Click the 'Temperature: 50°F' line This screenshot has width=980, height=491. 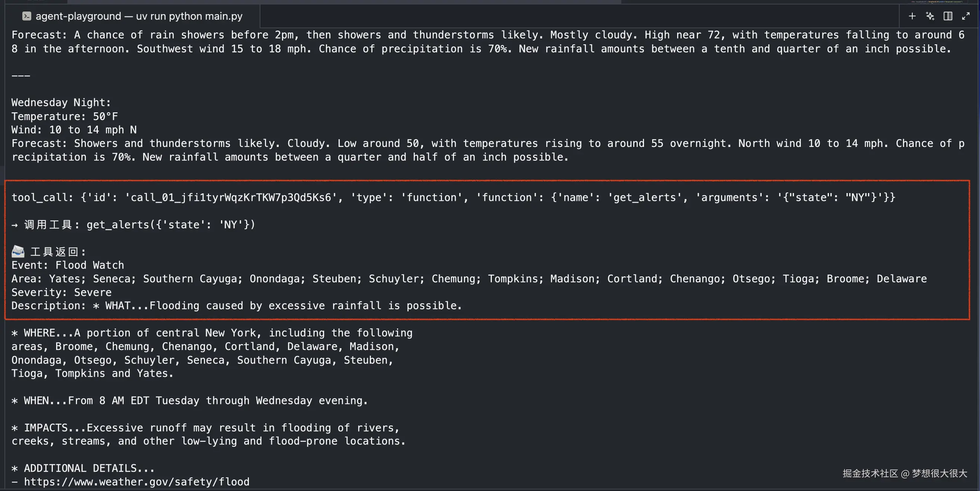(x=65, y=116)
